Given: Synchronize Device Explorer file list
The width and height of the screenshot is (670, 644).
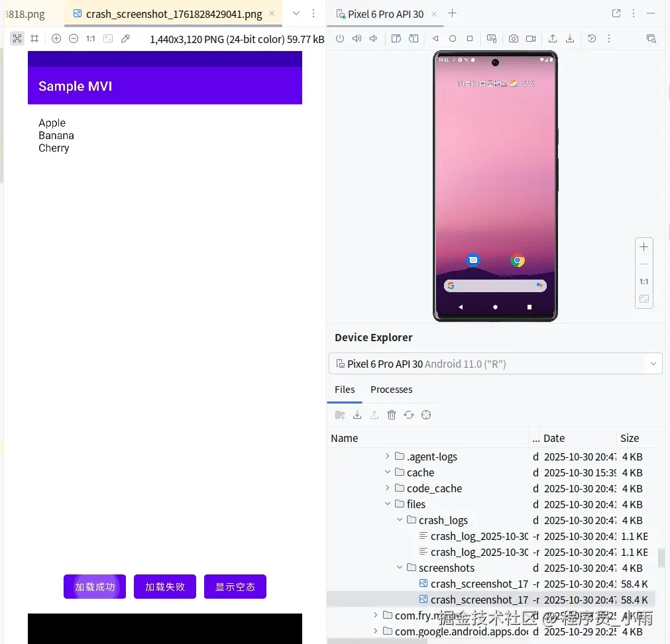Looking at the screenshot, I should 409,415.
